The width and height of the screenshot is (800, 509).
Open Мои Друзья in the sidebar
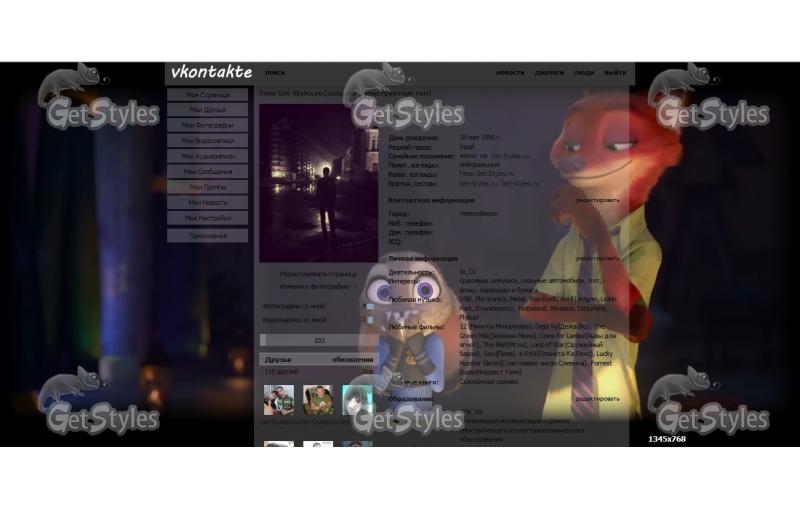click(x=208, y=110)
